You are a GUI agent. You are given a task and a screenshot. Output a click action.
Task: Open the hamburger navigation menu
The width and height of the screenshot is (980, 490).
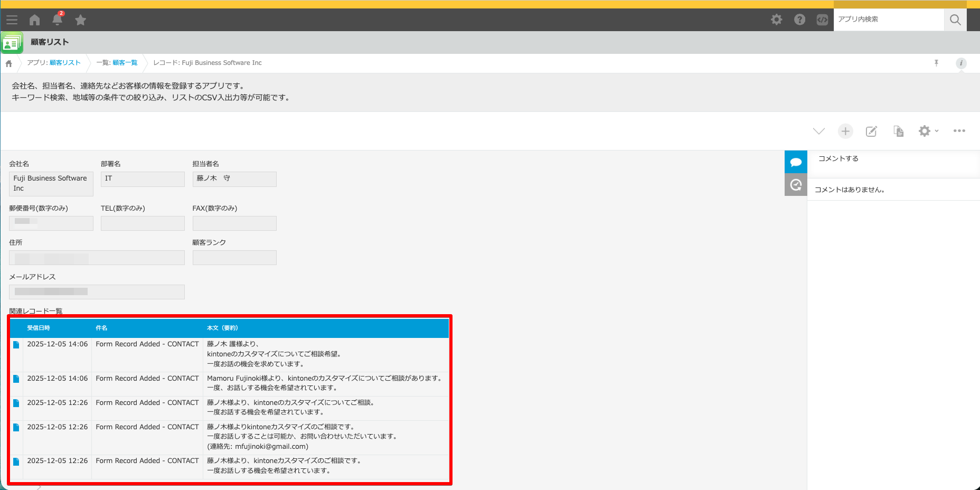click(x=12, y=20)
